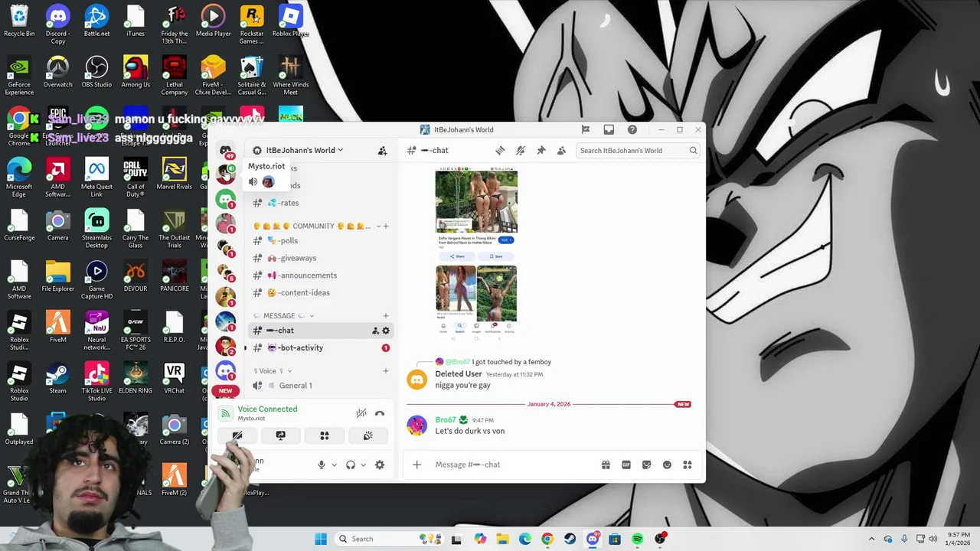Search ItBeJohann's World field
This screenshot has height=551, width=980.
(638, 151)
